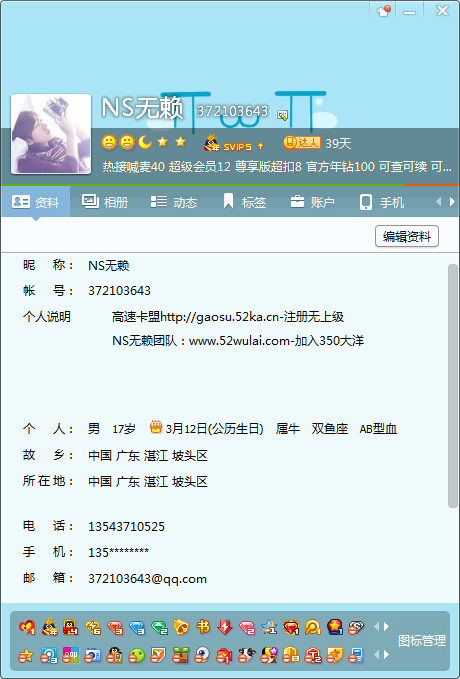Screen dimensions: 460x679
Task: Click the orange bell icon
Action: click(x=181, y=627)
